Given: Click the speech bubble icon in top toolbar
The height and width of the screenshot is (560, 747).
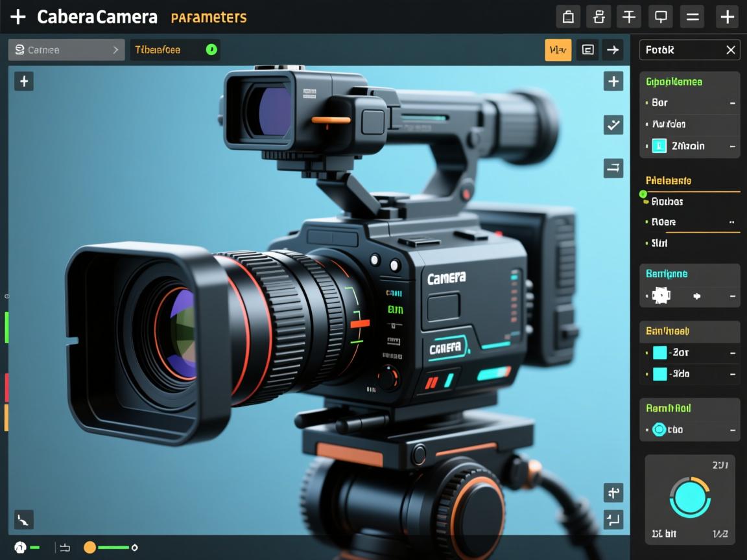Looking at the screenshot, I should coord(661,17).
